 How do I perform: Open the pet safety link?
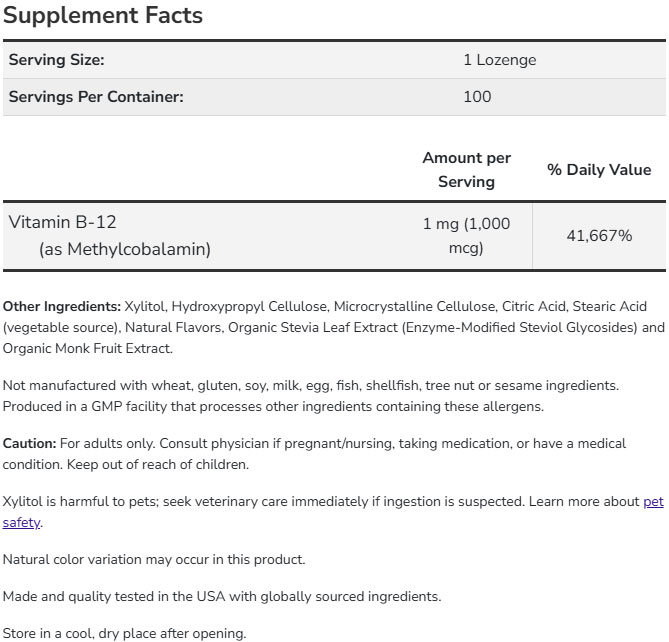click(652, 501)
